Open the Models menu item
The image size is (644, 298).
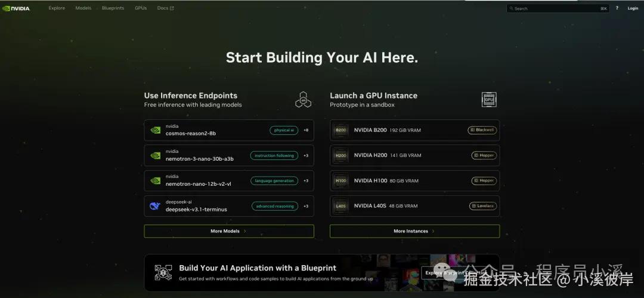pyautogui.click(x=83, y=8)
